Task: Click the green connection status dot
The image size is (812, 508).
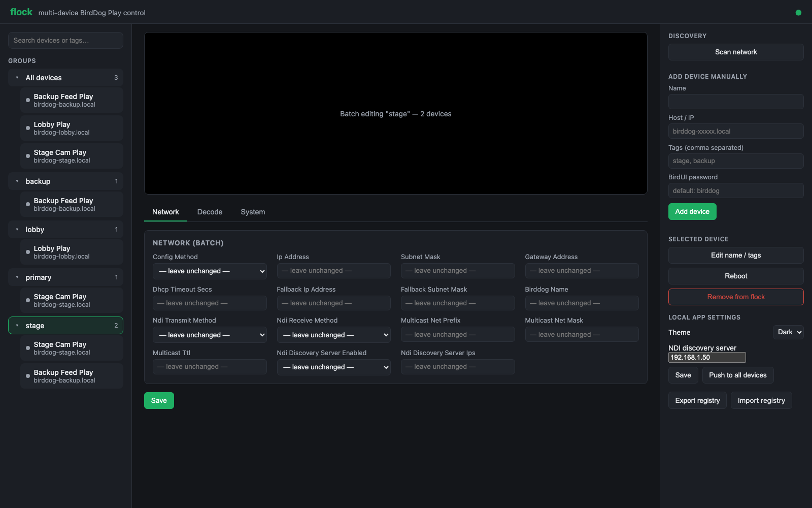Action: click(x=798, y=13)
